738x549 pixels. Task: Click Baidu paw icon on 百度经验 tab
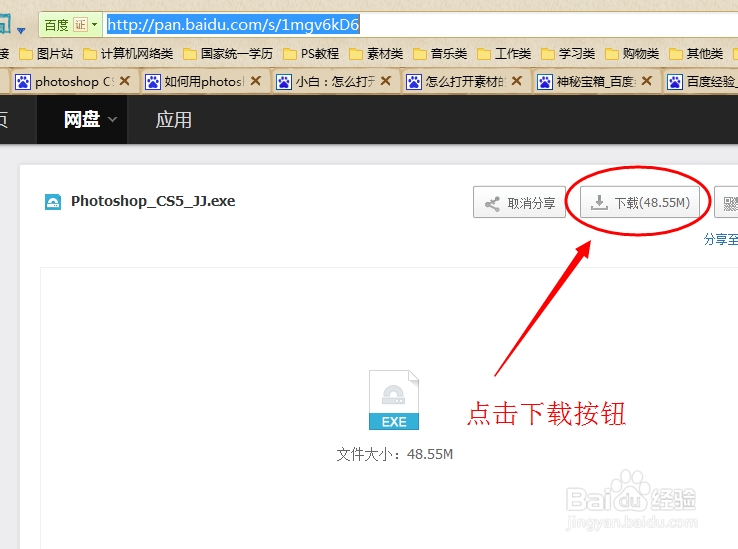coord(674,82)
